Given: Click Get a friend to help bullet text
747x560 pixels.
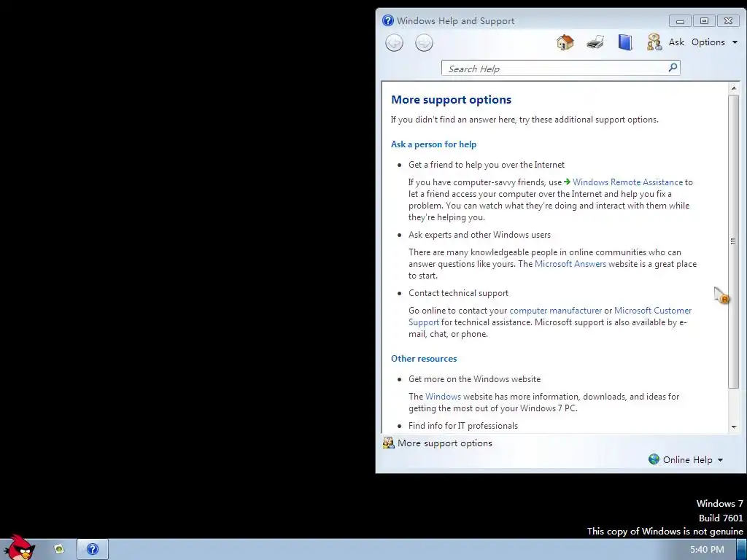Looking at the screenshot, I should coord(487,165).
